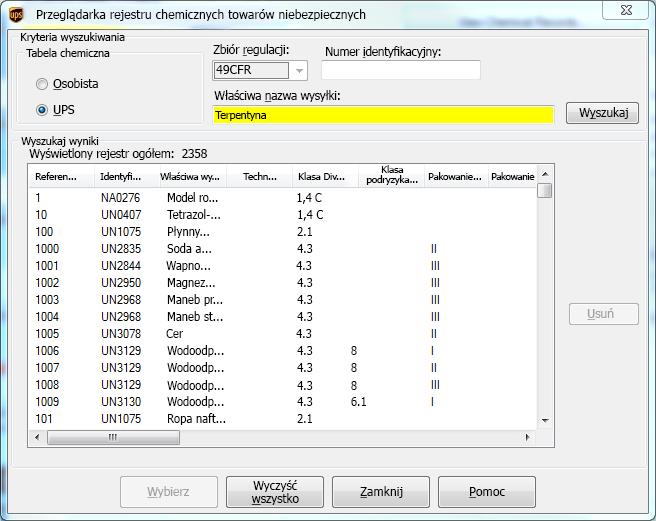Click the Wybierz button
The width and height of the screenshot is (656, 521).
tap(169, 492)
